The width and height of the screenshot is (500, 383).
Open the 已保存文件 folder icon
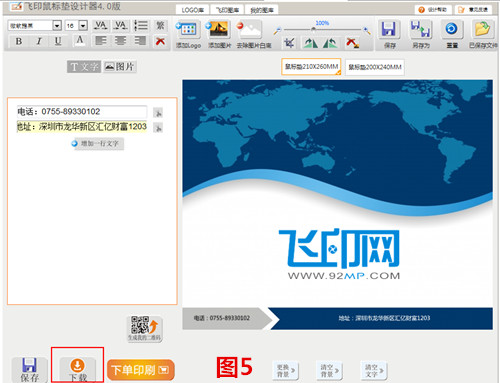pyautogui.click(x=483, y=35)
